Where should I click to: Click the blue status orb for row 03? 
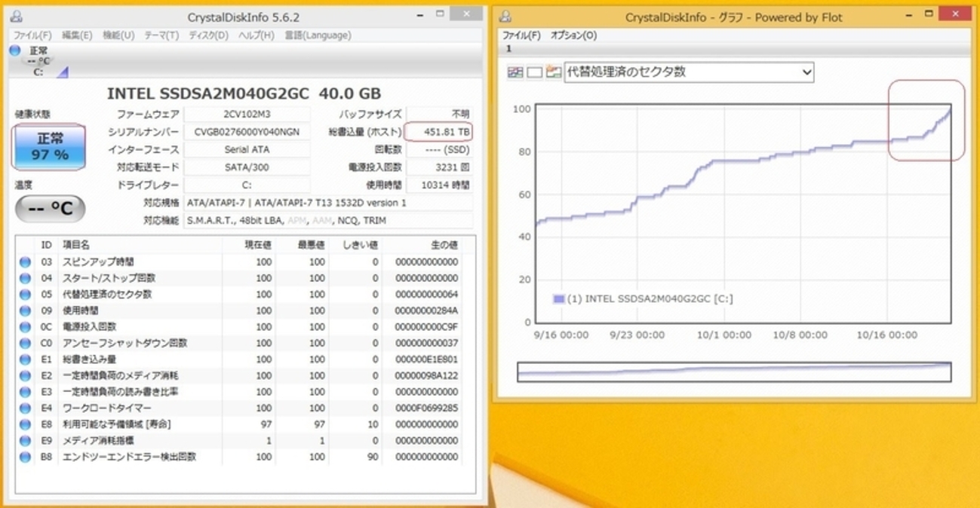pos(25,262)
